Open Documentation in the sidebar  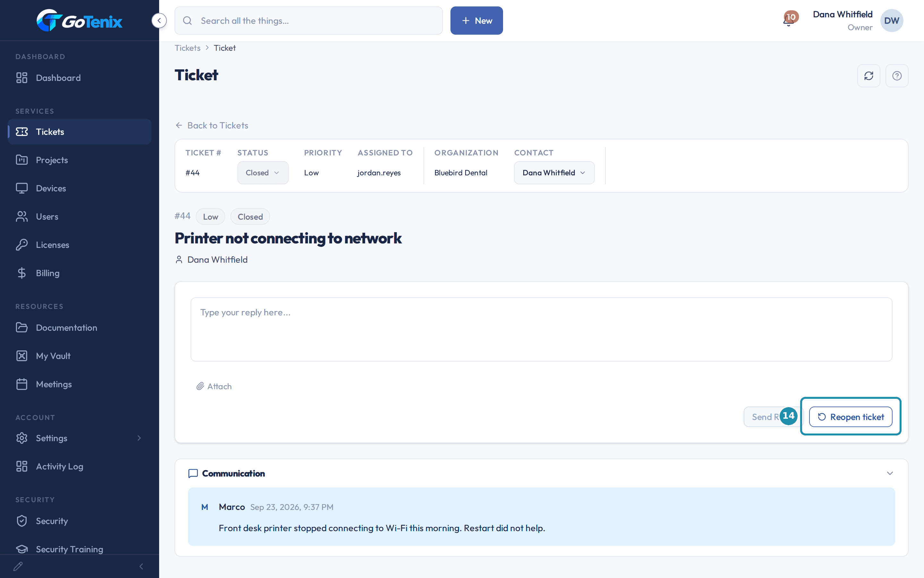tap(80, 328)
